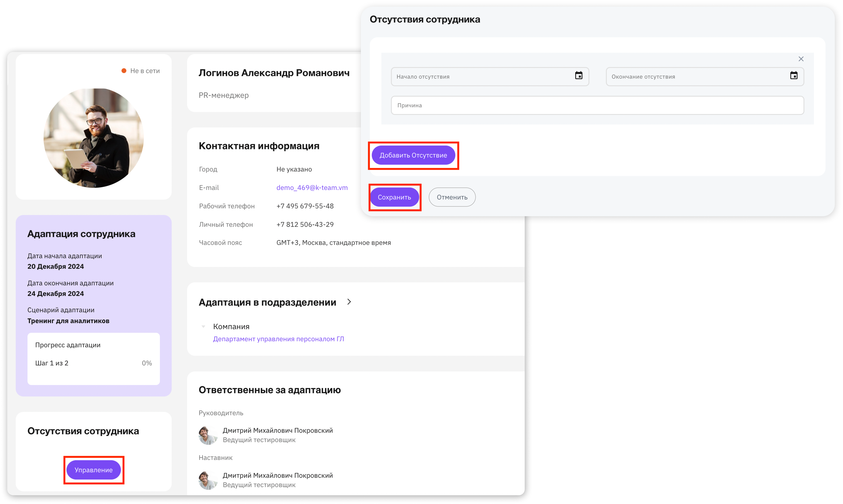Click timezone GMT+3, Москва value
This screenshot has height=504, width=843.
[333, 242]
